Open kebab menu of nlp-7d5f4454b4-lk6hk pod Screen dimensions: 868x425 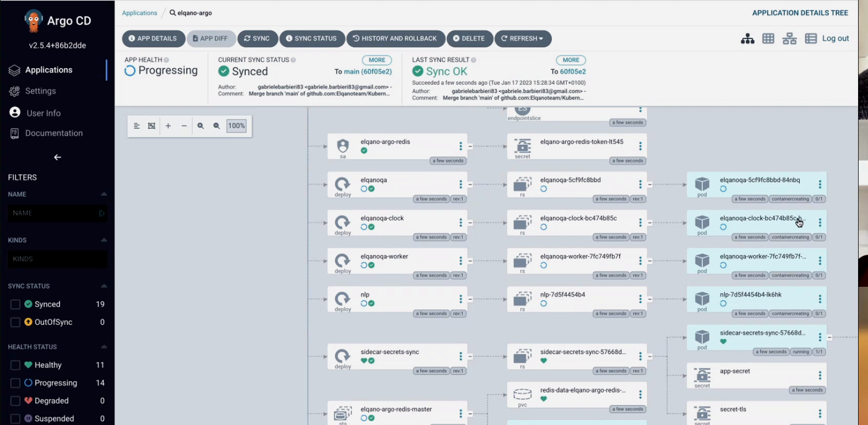[820, 299]
